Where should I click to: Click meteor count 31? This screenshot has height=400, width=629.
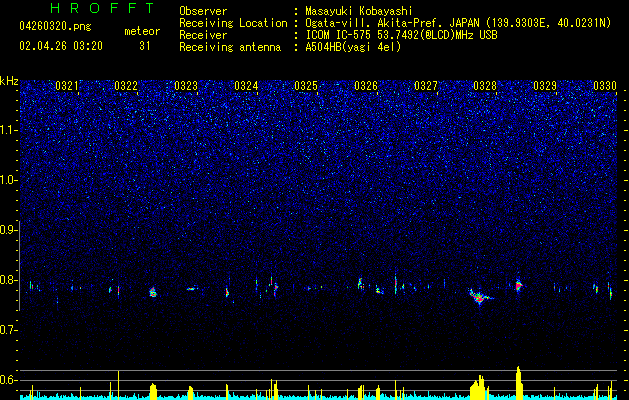tap(145, 46)
